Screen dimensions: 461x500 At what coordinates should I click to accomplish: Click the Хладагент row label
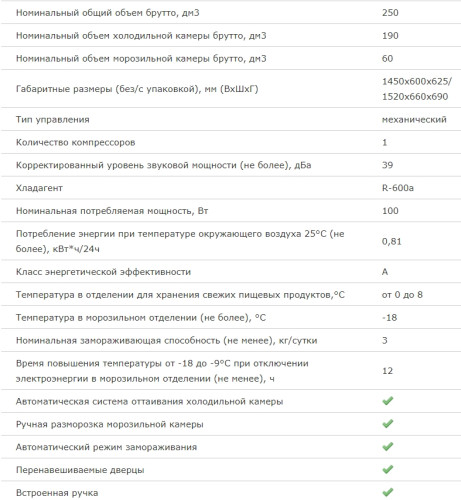coord(39,188)
